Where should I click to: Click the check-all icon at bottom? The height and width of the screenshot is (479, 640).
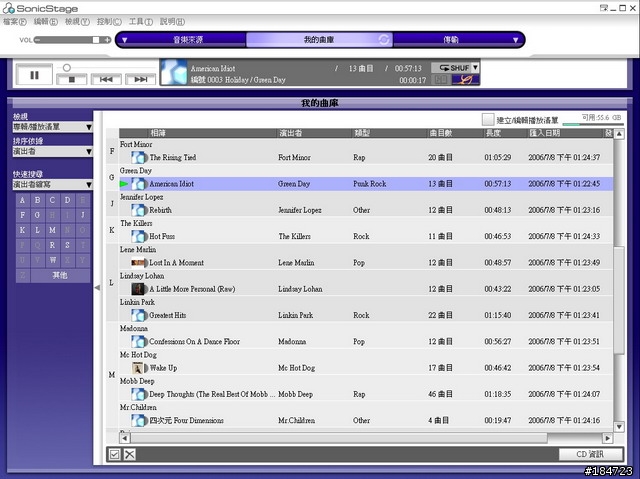point(114,454)
